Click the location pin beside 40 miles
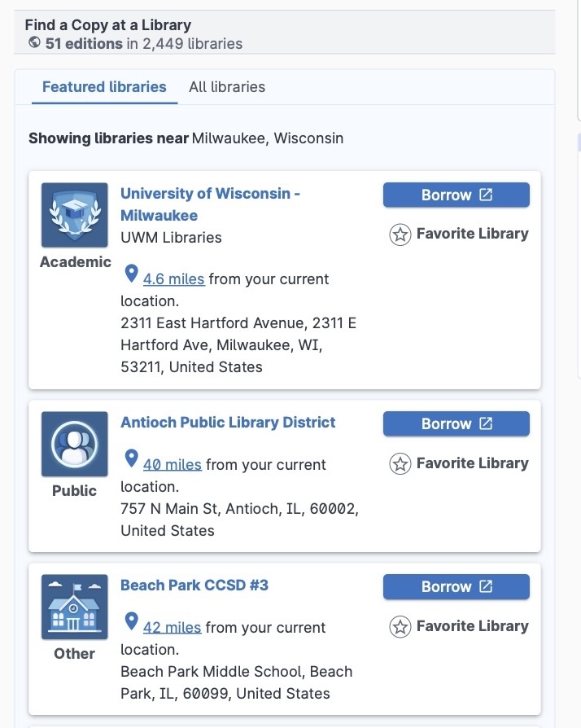Screen dimensions: 581x728 131,459
